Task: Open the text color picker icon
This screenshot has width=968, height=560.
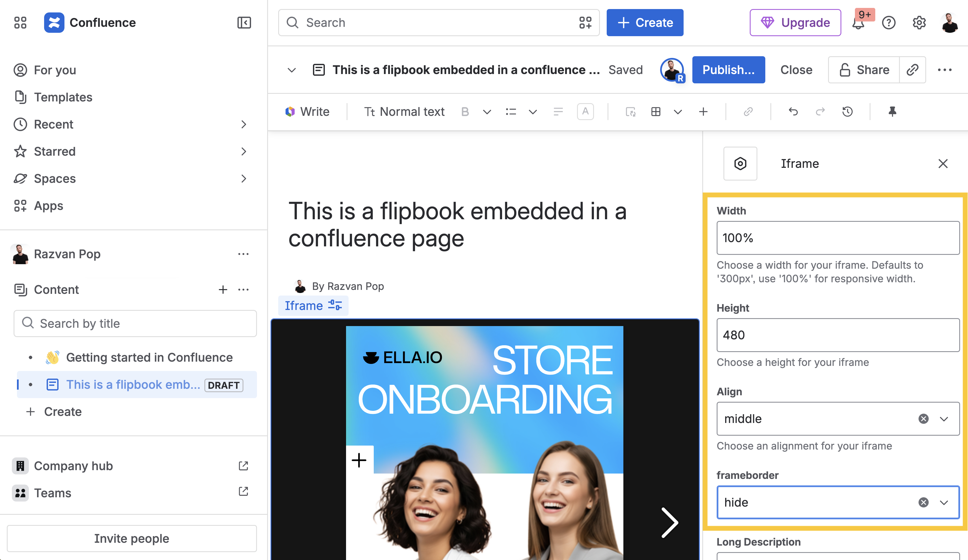Action: click(585, 112)
